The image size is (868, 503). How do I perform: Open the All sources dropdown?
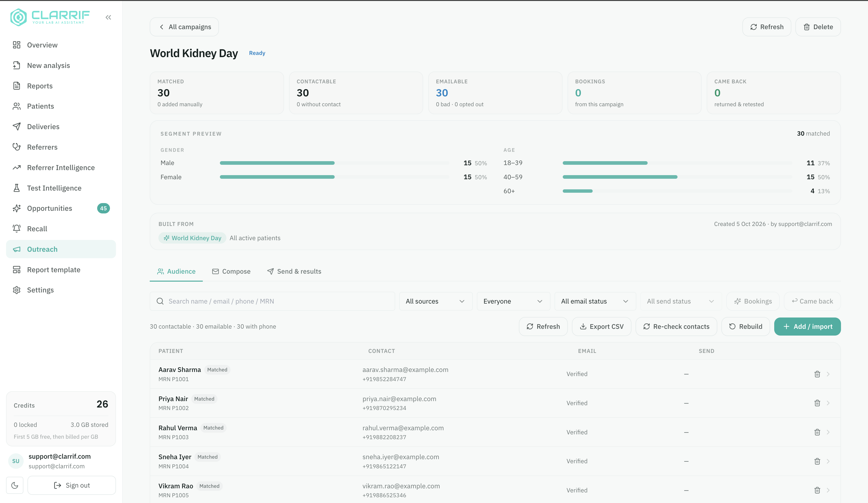[x=436, y=301]
